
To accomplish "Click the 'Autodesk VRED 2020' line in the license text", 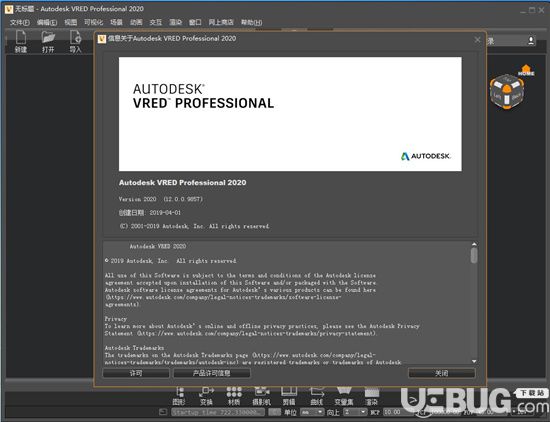I will coord(158,246).
